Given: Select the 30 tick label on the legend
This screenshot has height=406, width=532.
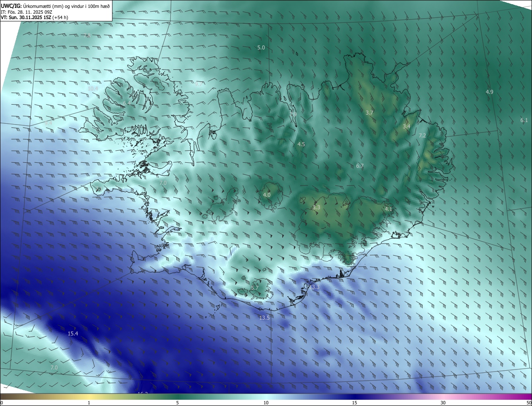Looking at the screenshot, I should [443, 403].
